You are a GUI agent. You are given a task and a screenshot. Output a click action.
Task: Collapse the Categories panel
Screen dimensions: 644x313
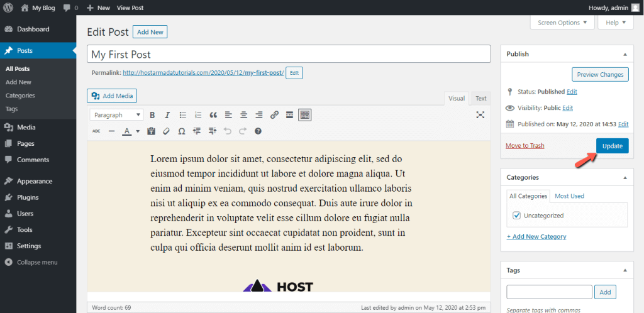click(625, 178)
